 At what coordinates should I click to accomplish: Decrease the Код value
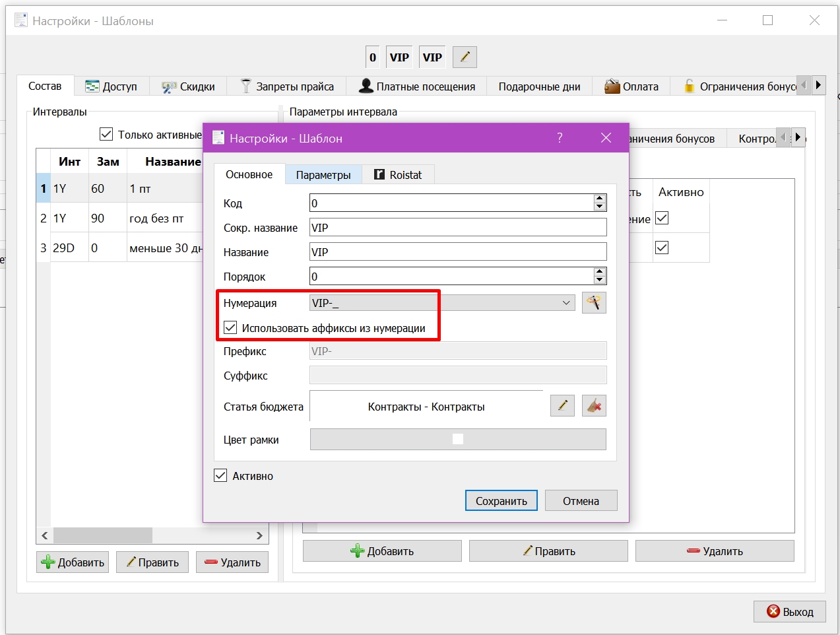pos(600,207)
